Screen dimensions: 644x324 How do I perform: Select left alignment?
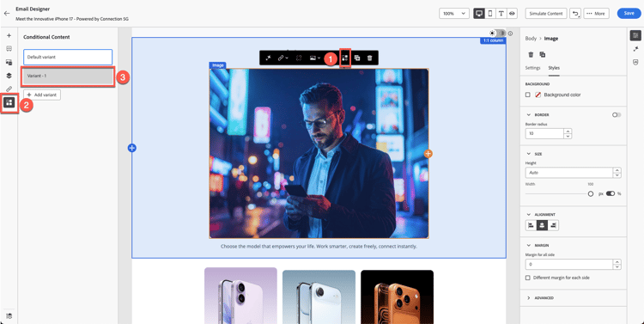click(x=531, y=225)
